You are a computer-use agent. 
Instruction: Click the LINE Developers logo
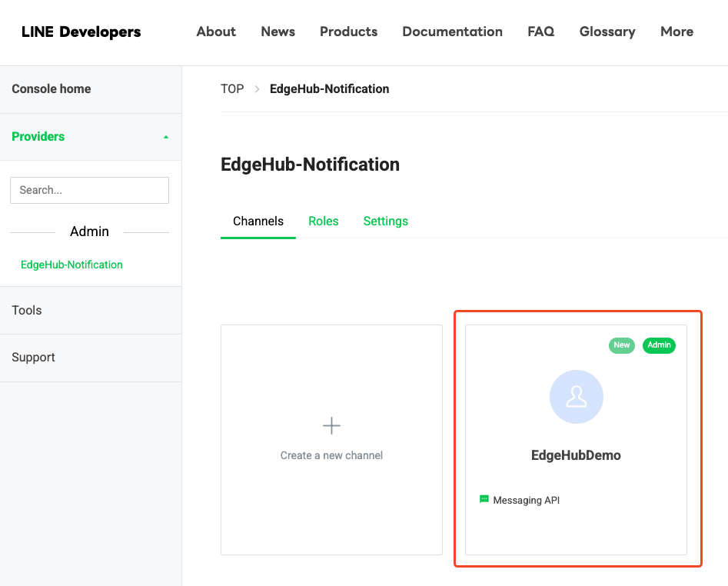coord(81,32)
